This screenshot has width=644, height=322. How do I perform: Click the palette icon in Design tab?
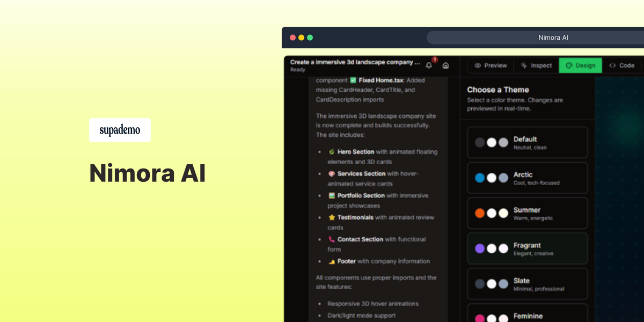pyautogui.click(x=569, y=65)
